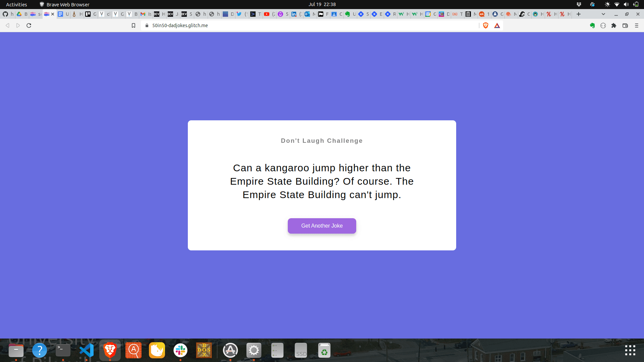Image resolution: width=644 pixels, height=362 pixels.
Task: Click the Evernote extension icon
Action: [x=592, y=25]
